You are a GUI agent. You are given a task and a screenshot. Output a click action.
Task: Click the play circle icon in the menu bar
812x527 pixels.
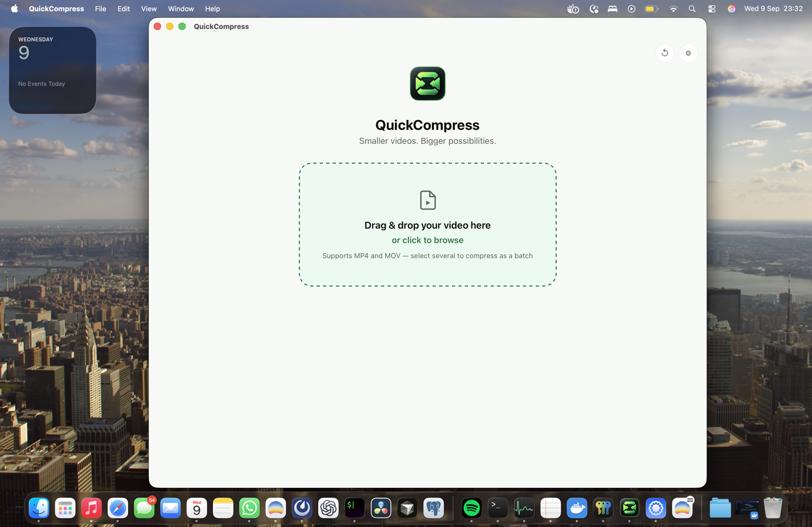631,9
